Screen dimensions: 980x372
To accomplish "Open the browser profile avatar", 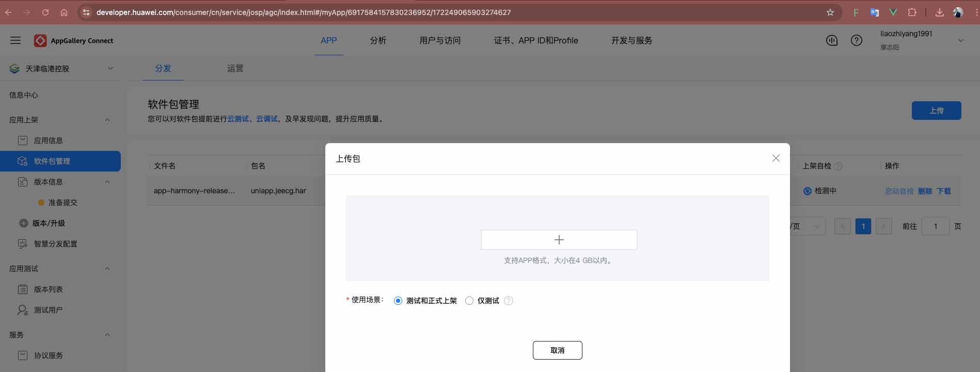I will tap(958, 12).
